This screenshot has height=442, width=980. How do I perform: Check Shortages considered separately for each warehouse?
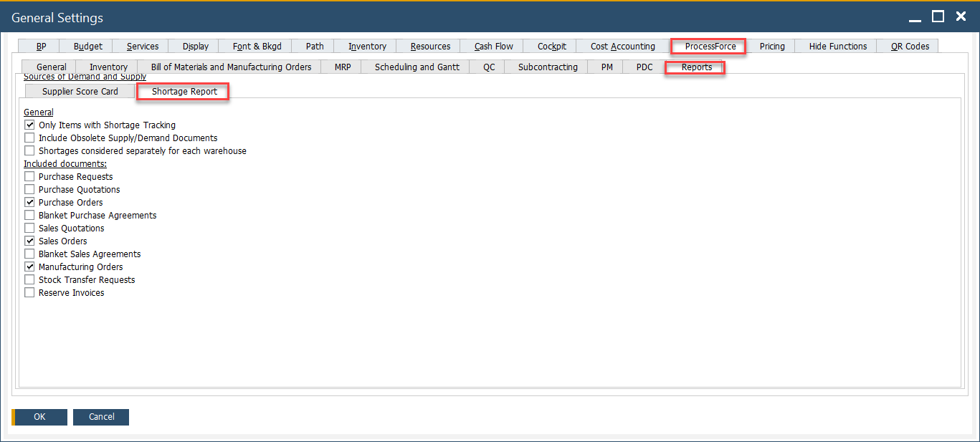29,151
